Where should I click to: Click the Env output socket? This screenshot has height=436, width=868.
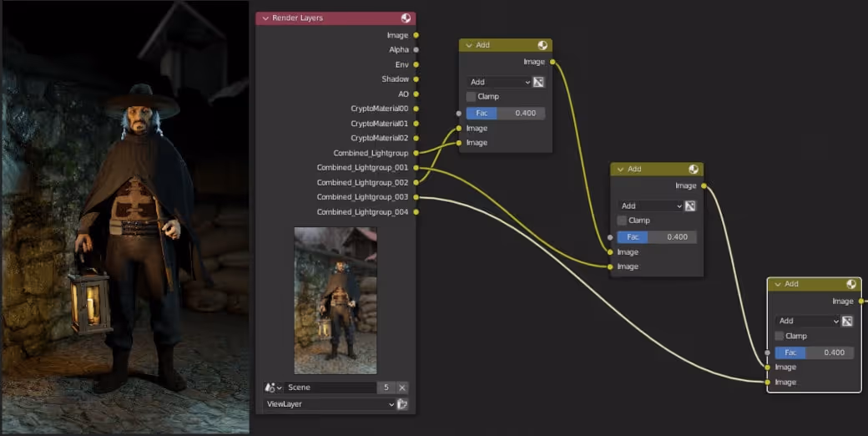(416, 64)
